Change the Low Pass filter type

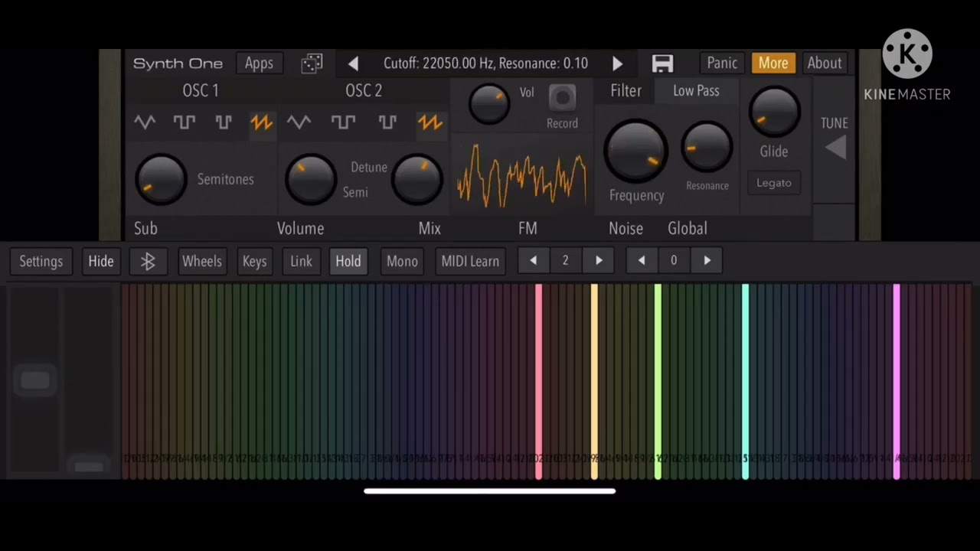696,90
